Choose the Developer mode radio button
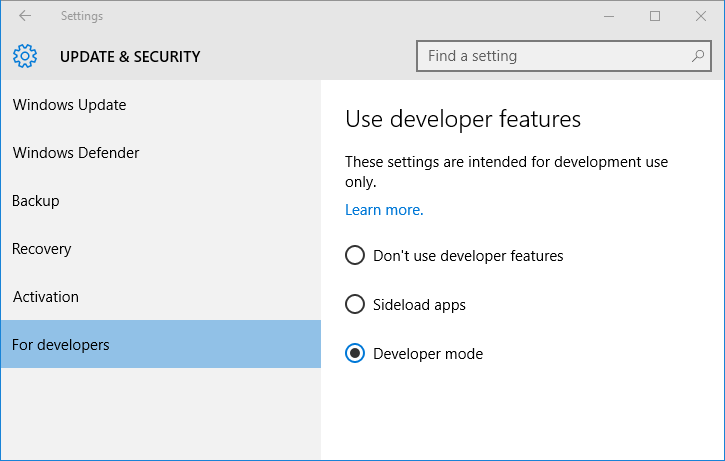The image size is (725, 461). click(x=355, y=353)
